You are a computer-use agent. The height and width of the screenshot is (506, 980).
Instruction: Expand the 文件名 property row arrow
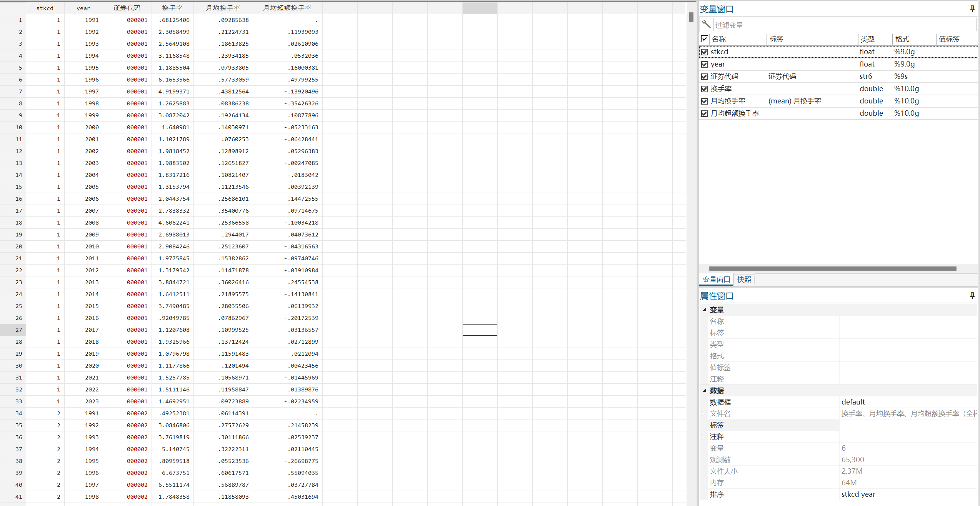pyautogui.click(x=704, y=414)
